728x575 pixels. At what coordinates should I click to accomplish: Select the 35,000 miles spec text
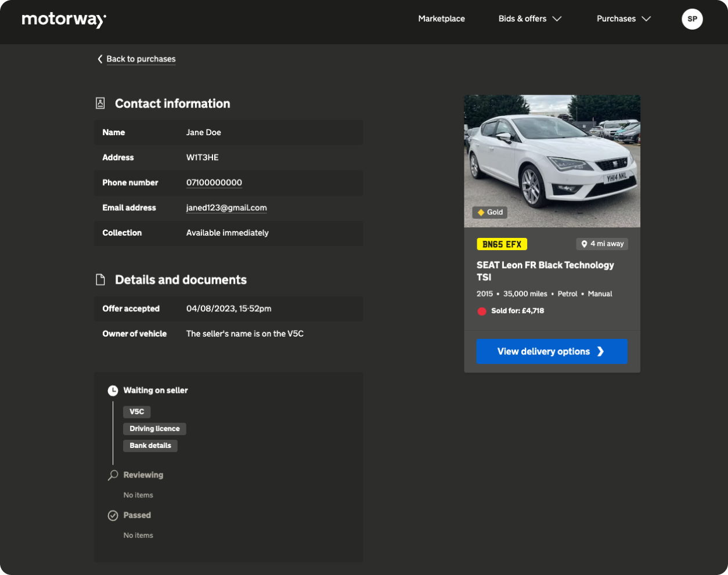pyautogui.click(x=525, y=294)
